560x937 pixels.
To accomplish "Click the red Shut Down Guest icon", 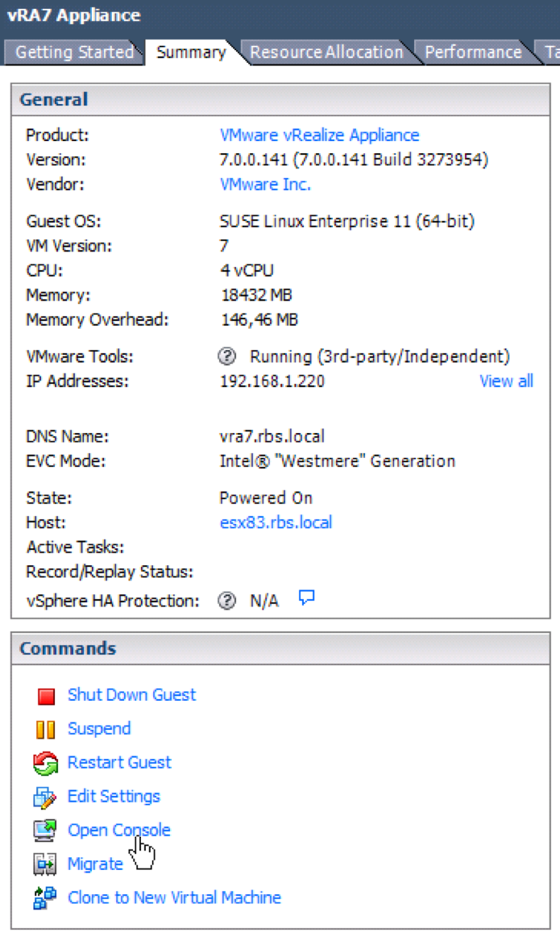I will point(46,696).
